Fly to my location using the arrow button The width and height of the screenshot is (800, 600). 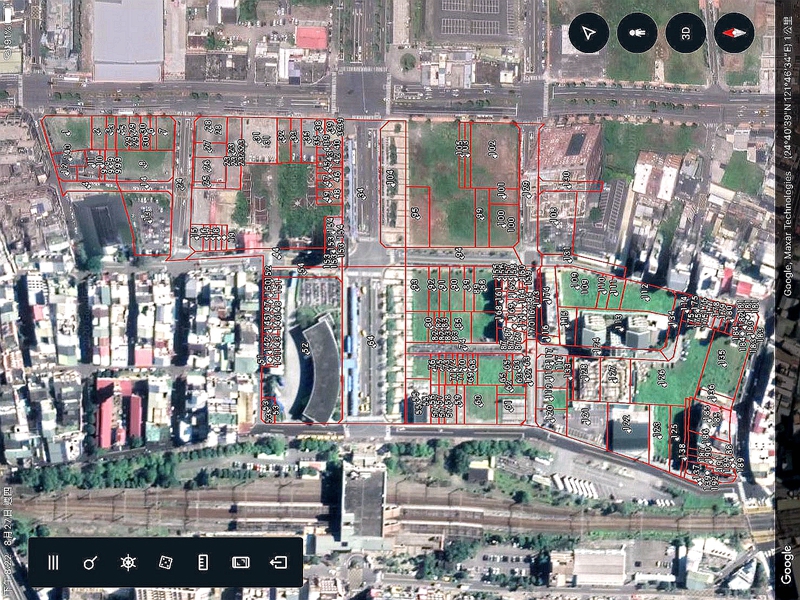pos(589,33)
